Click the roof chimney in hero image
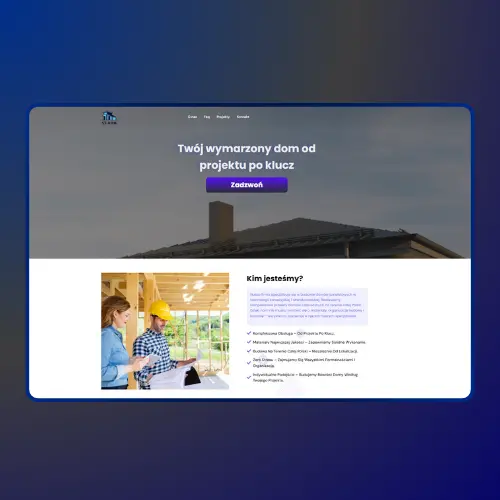This screenshot has height=500, width=500. point(221,220)
